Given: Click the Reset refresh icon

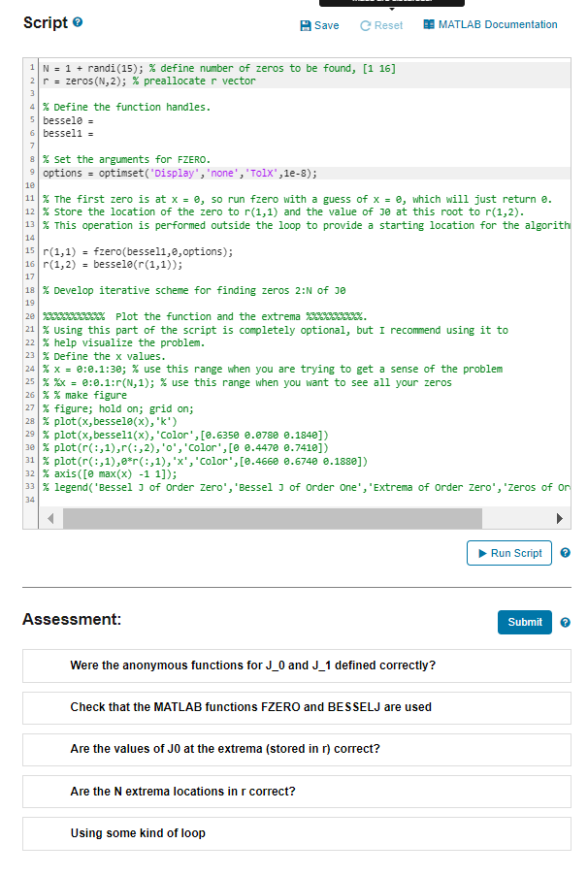Looking at the screenshot, I should [x=364, y=26].
